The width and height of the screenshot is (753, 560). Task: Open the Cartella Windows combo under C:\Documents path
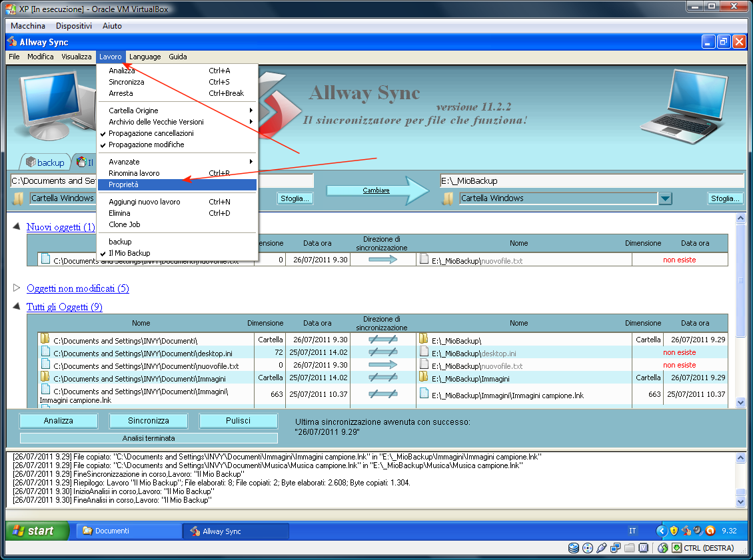pos(63,198)
